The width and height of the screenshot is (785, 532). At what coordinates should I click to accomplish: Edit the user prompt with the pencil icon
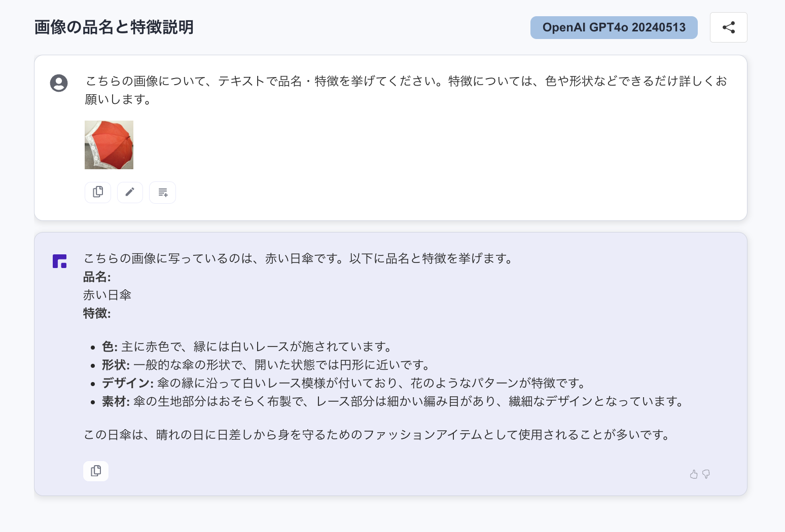pyautogui.click(x=130, y=192)
